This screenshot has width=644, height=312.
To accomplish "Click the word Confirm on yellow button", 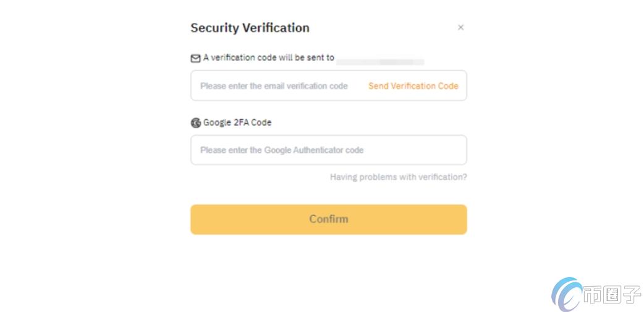I will tap(329, 219).
